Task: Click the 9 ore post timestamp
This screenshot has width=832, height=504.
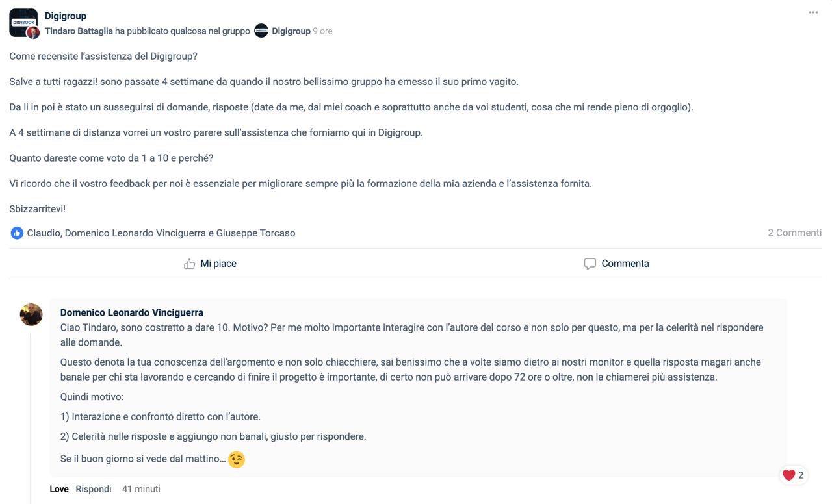Action: coord(323,31)
